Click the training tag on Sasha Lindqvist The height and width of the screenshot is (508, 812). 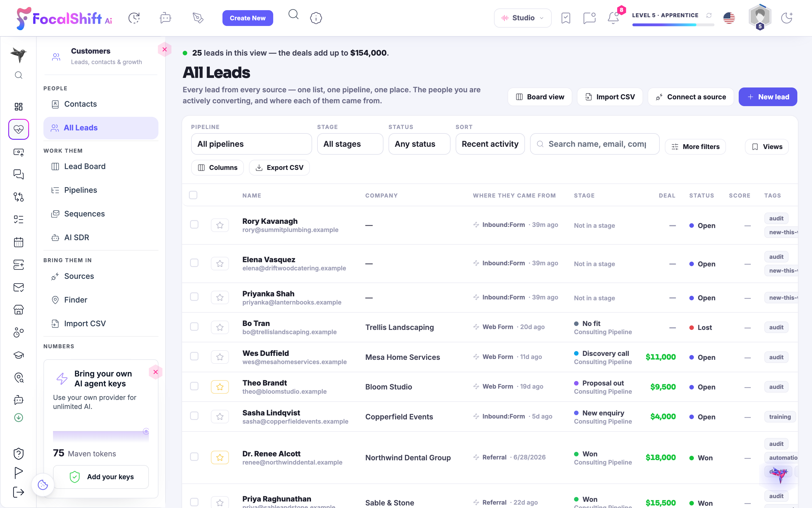coord(780,417)
